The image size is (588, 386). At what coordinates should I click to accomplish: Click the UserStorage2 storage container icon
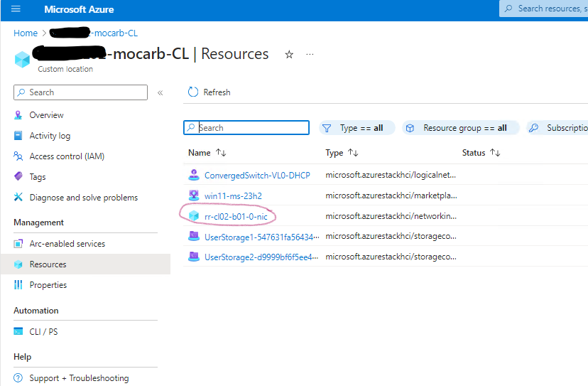pos(193,257)
